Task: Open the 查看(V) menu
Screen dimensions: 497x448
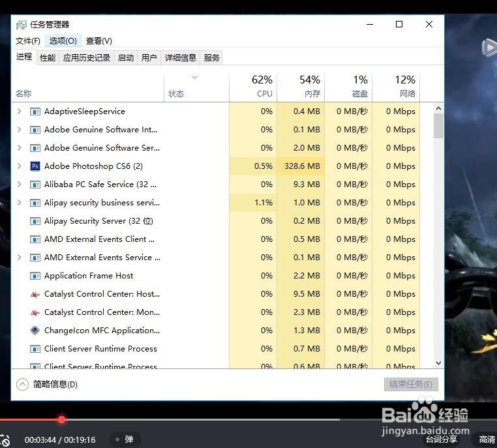Action: (x=99, y=41)
